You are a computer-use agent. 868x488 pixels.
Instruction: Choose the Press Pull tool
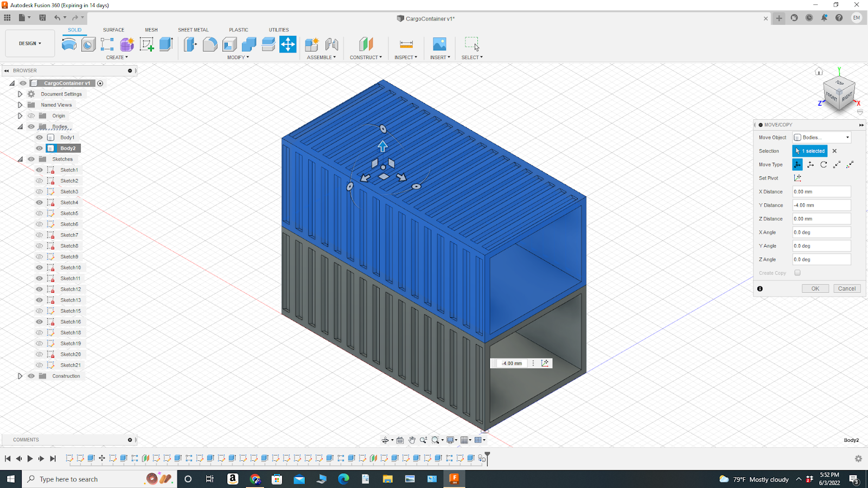[x=190, y=44]
